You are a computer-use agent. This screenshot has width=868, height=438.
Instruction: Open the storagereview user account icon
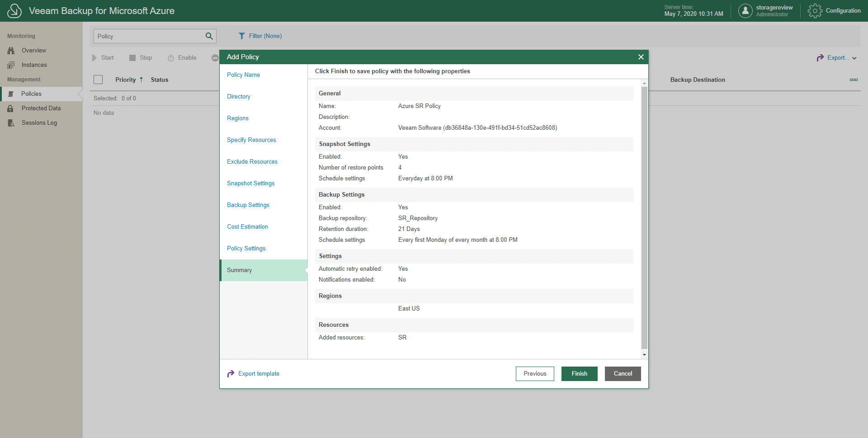point(745,11)
